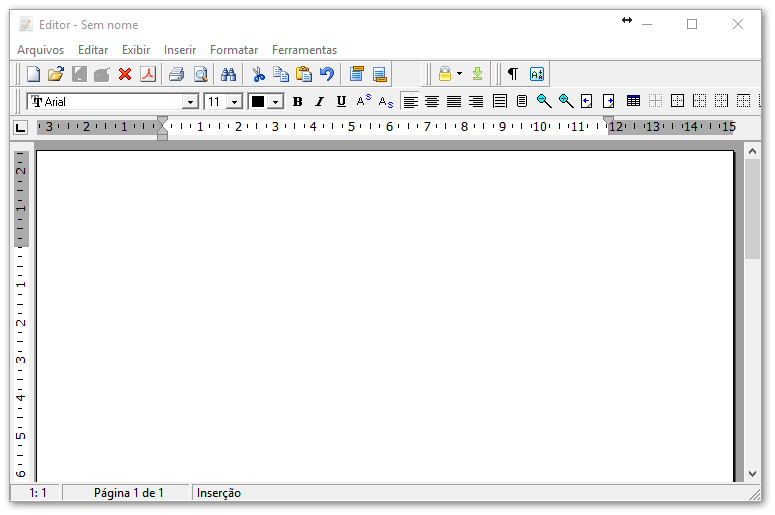Click the header icon with the orange top bar
Image resolution: width=775 pixels, height=515 pixels.
tap(356, 74)
